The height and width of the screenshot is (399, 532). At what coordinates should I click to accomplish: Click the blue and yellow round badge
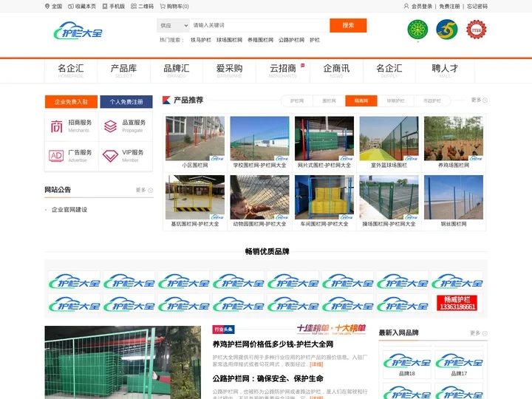coord(447,29)
